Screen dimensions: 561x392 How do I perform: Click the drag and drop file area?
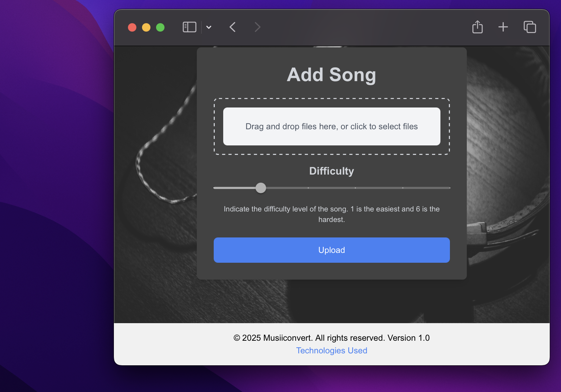pyautogui.click(x=332, y=126)
